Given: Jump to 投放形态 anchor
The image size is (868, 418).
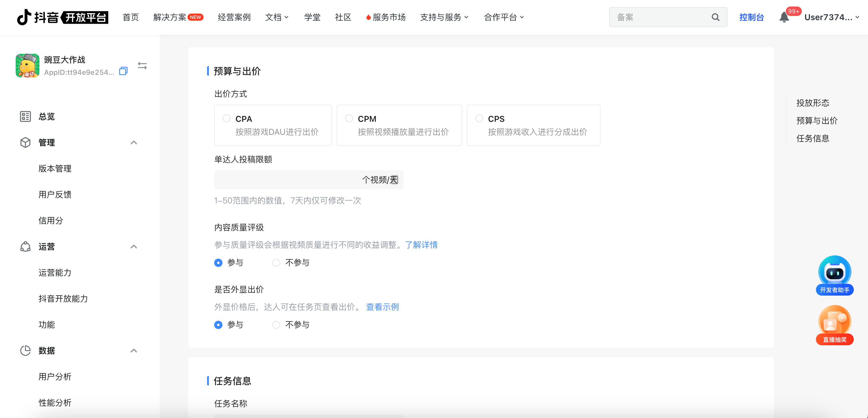Looking at the screenshot, I should 813,103.
